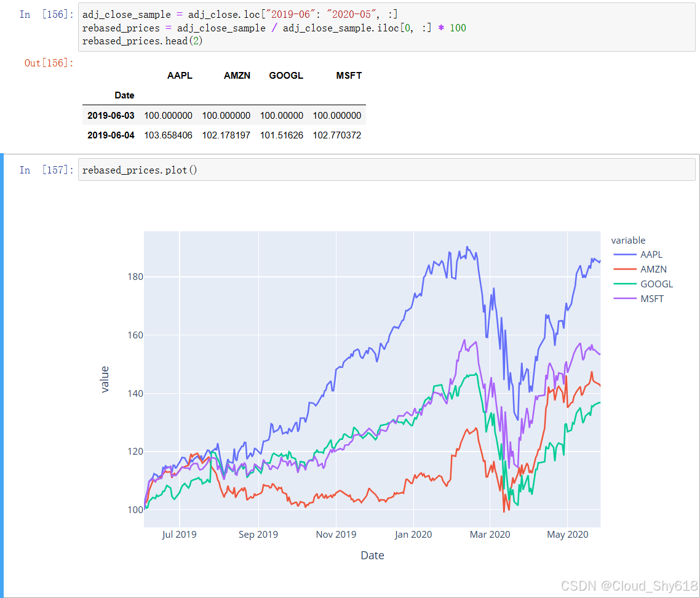This screenshot has width=700, height=598.
Task: Click code cell 157 input with rebased_prices.plot()
Action: pyautogui.click(x=387, y=170)
